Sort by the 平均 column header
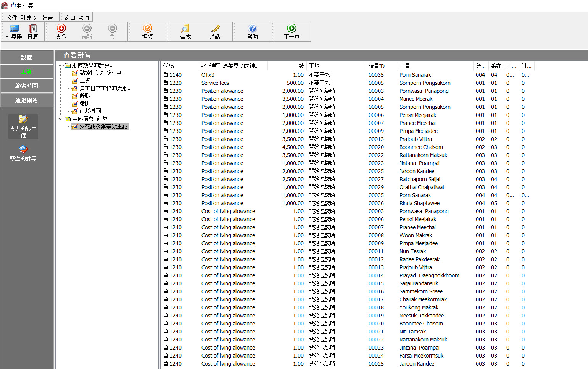 click(336, 66)
